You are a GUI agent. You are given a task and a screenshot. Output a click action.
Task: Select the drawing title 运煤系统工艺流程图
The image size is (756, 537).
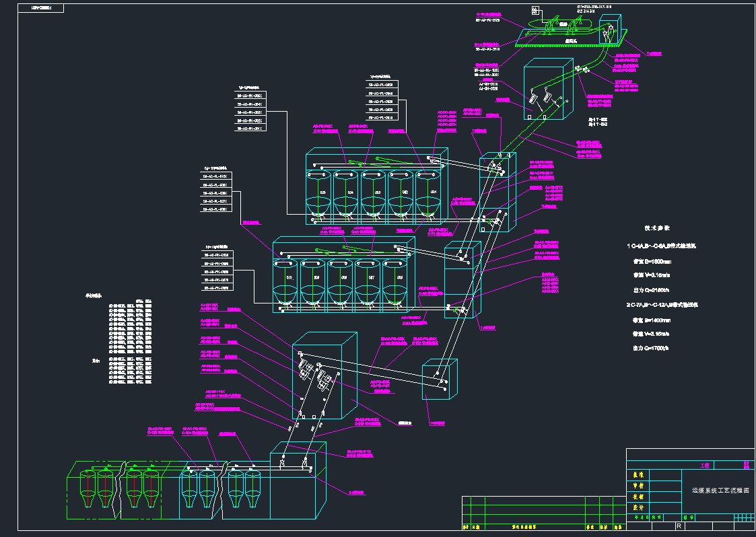click(722, 491)
